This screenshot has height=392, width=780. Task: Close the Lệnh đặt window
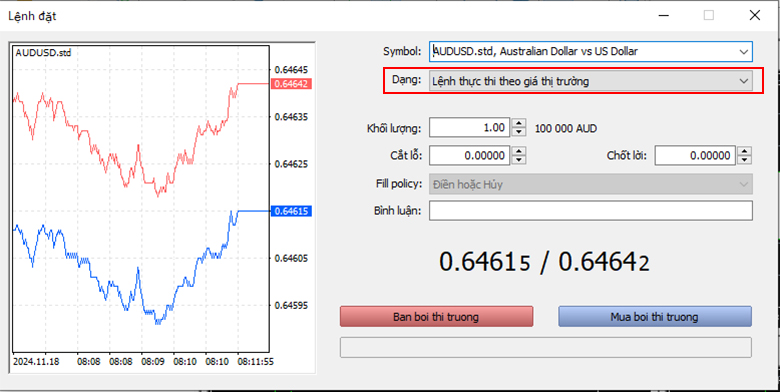coord(755,15)
